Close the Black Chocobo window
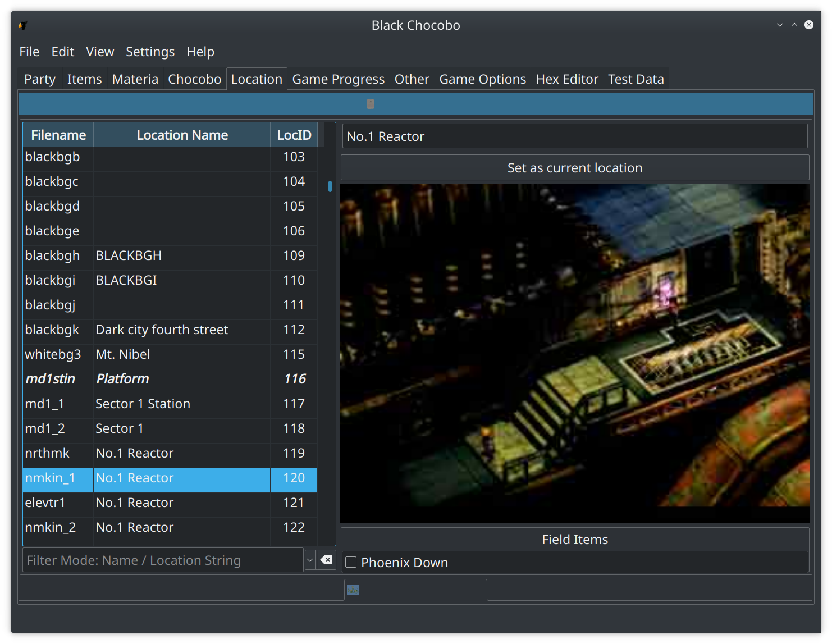 tap(809, 25)
